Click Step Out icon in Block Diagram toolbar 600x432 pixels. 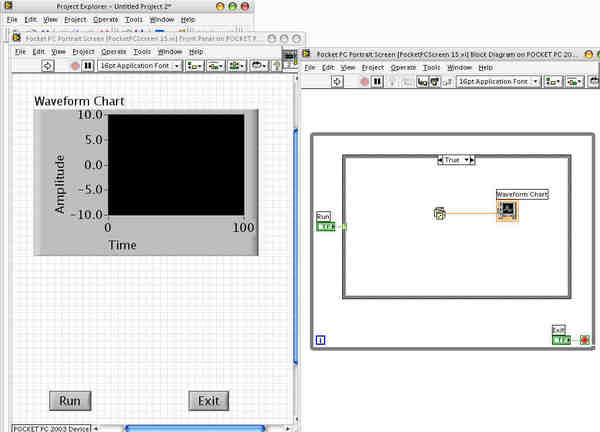[x=448, y=82]
